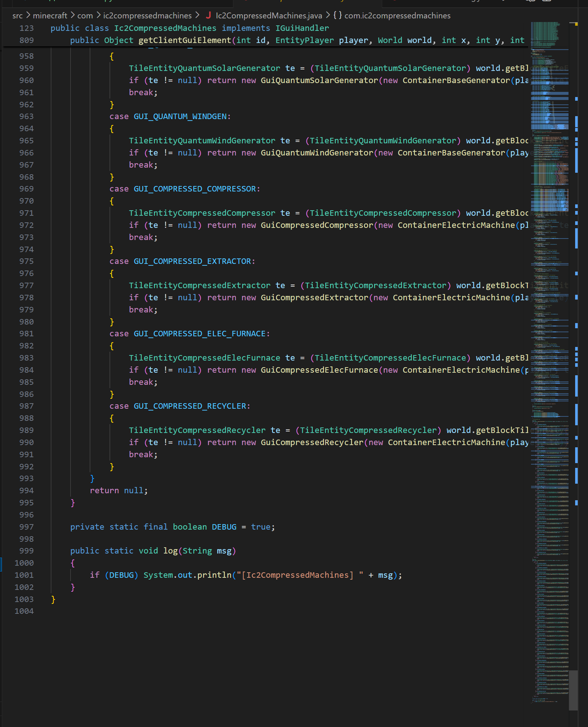Click '[Ic2CompressedMachines]' string literal

(297, 575)
